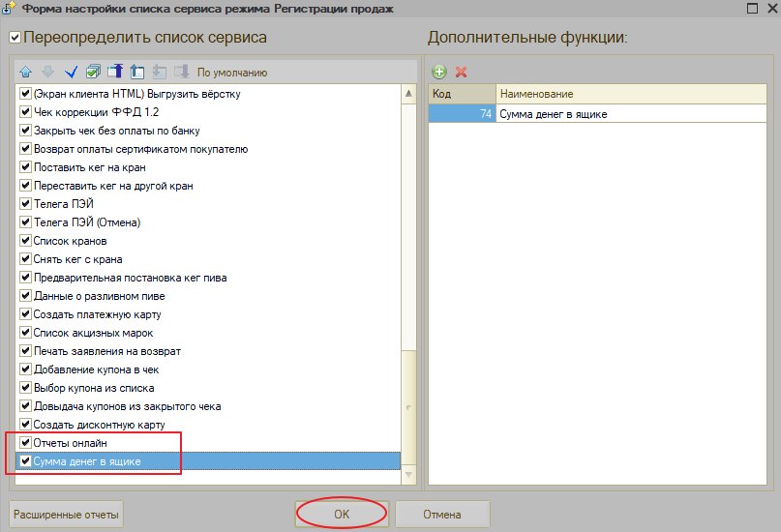Uncheck 'Чек коррекции ФФД 1.2' checkbox
The image size is (781, 532).
coord(25,112)
